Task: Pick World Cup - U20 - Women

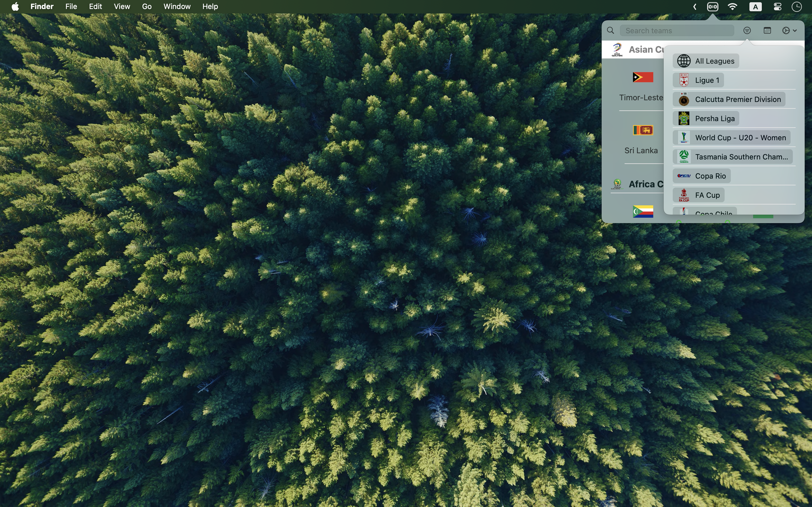Action: [x=731, y=137]
